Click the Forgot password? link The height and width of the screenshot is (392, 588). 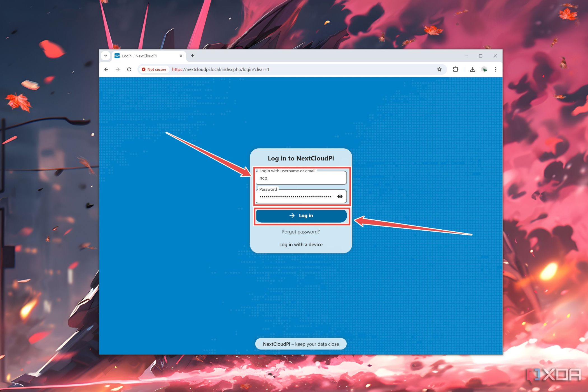[301, 232]
